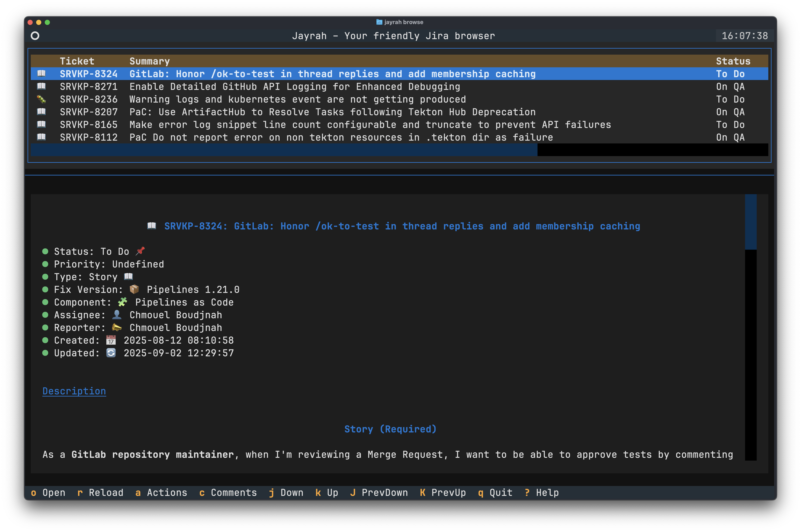Click the megaphone icon beside Reporter

tap(117, 327)
